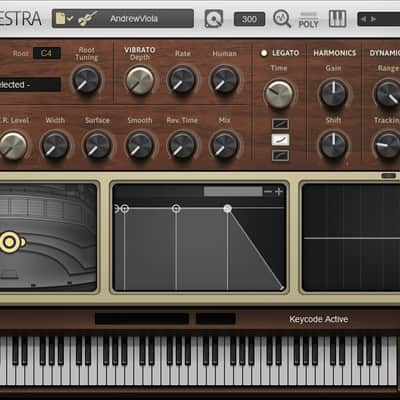Click the small indicator above the right display
This screenshot has height=400, width=400.
coord(388,176)
